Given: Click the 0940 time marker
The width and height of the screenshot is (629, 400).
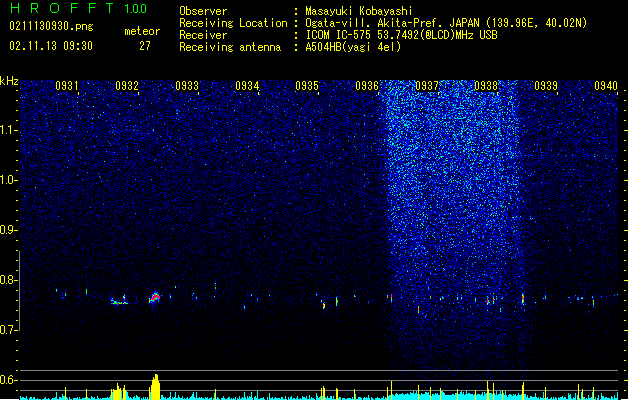Looking at the screenshot, I should (606, 86).
